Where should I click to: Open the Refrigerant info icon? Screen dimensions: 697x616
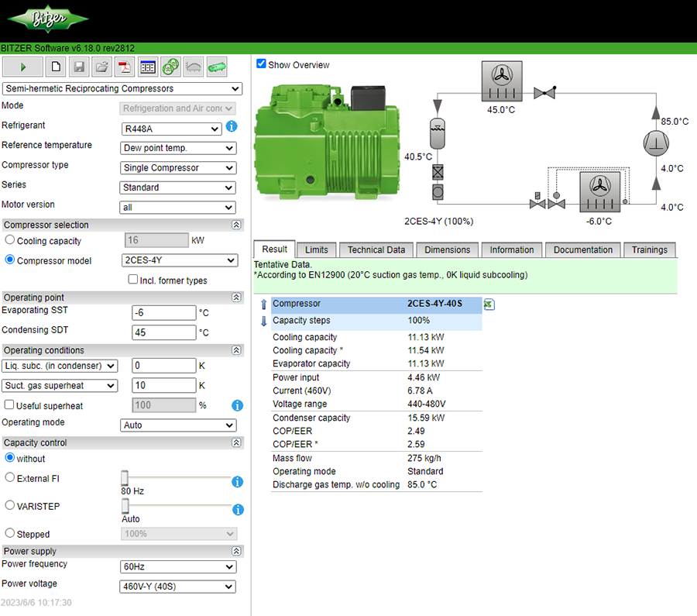tap(232, 126)
